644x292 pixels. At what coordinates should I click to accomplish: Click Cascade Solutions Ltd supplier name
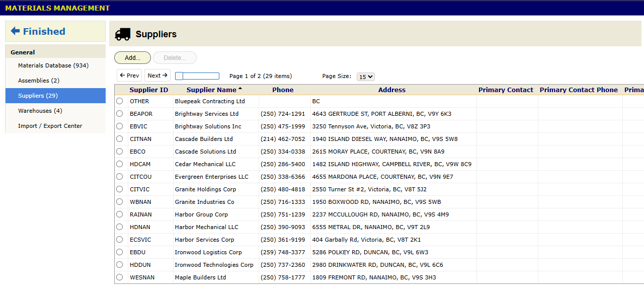click(x=205, y=152)
